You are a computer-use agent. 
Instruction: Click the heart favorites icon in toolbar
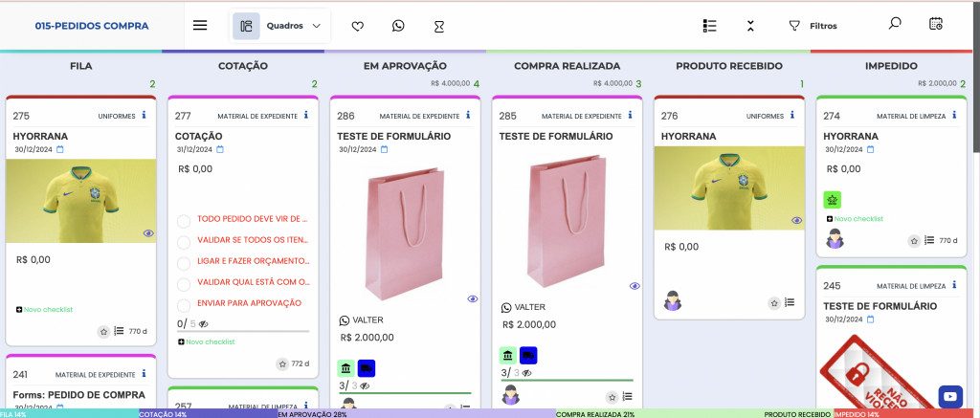358,27
